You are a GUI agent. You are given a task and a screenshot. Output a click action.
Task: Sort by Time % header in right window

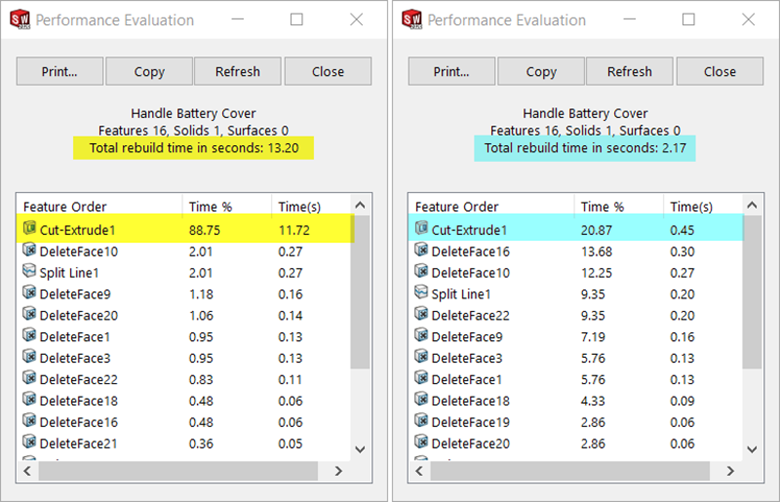(619, 206)
